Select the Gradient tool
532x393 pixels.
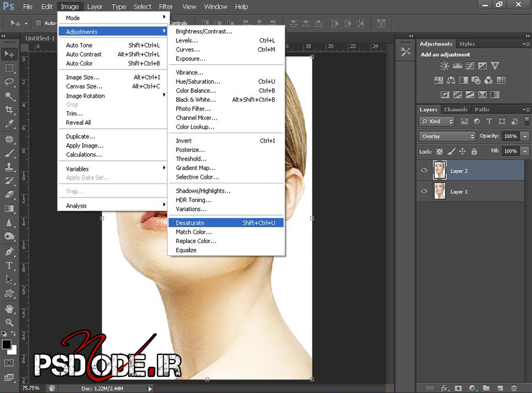[9, 208]
